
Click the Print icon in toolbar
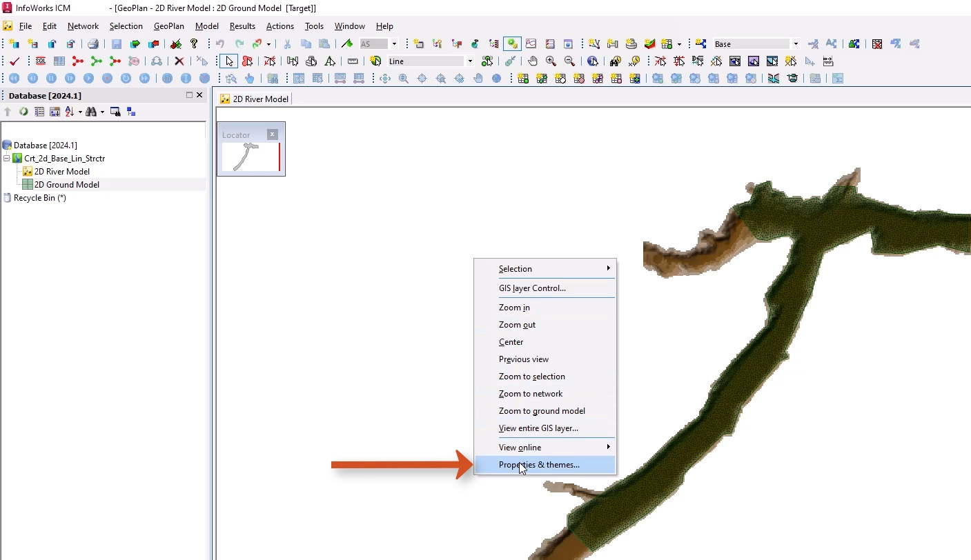click(92, 44)
